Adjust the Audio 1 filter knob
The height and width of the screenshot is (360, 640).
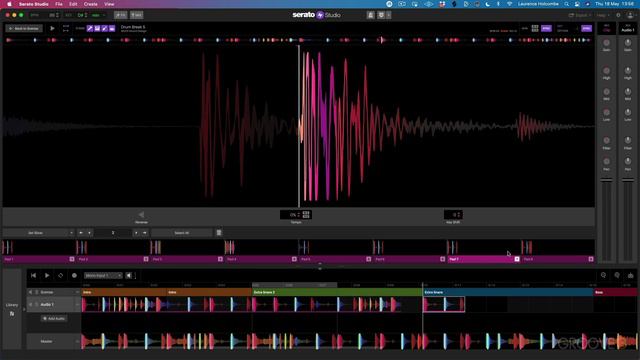click(628, 140)
